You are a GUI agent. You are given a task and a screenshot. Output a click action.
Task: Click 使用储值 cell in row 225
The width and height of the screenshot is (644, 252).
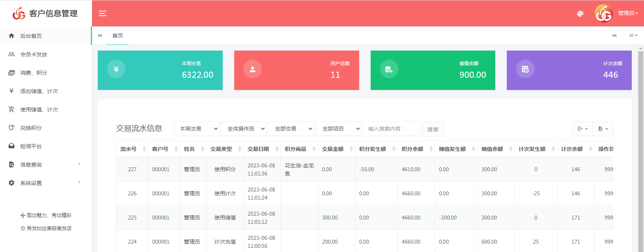coord(225,218)
